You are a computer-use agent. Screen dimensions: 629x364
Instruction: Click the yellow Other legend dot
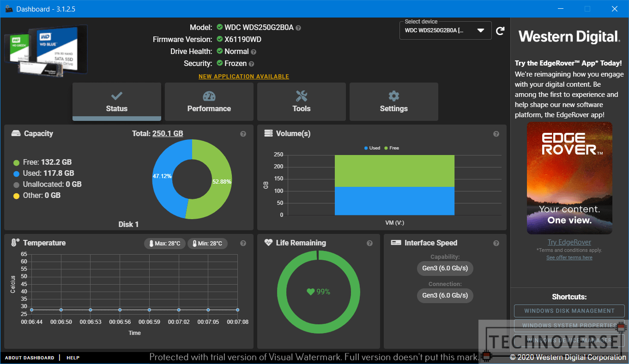(x=17, y=196)
